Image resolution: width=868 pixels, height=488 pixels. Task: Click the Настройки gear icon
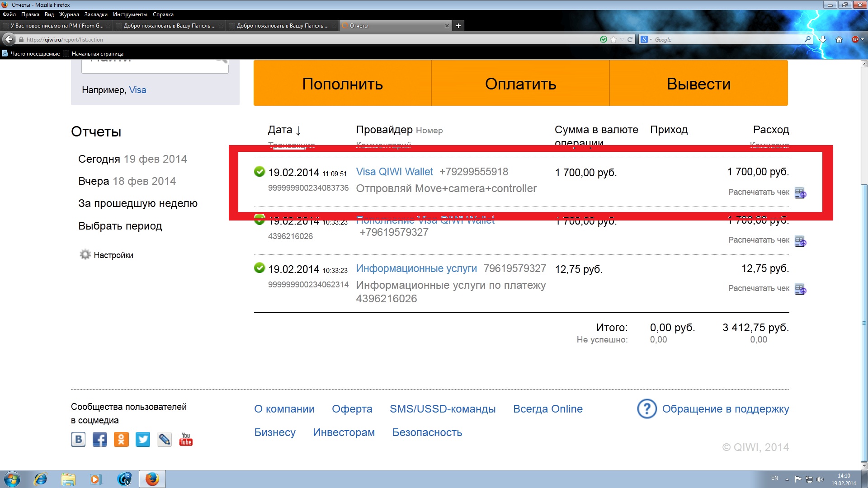pos(85,254)
